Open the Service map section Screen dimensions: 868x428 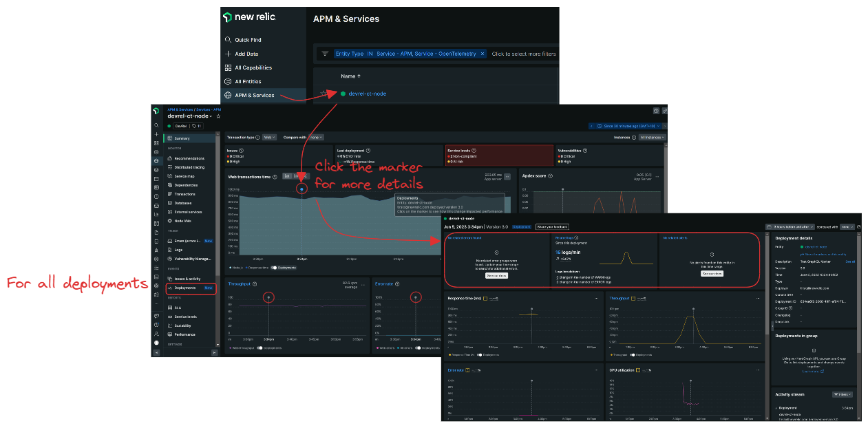click(170, 176)
